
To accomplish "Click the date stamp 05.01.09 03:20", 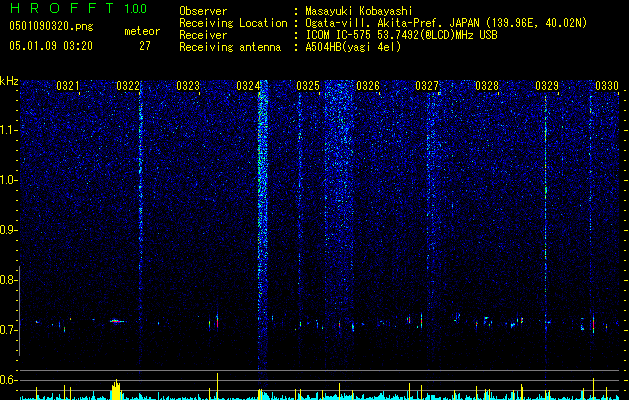I will (51, 46).
